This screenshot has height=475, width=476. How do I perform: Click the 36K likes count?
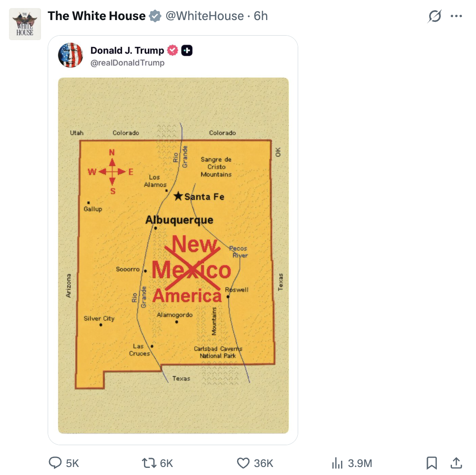(x=263, y=463)
